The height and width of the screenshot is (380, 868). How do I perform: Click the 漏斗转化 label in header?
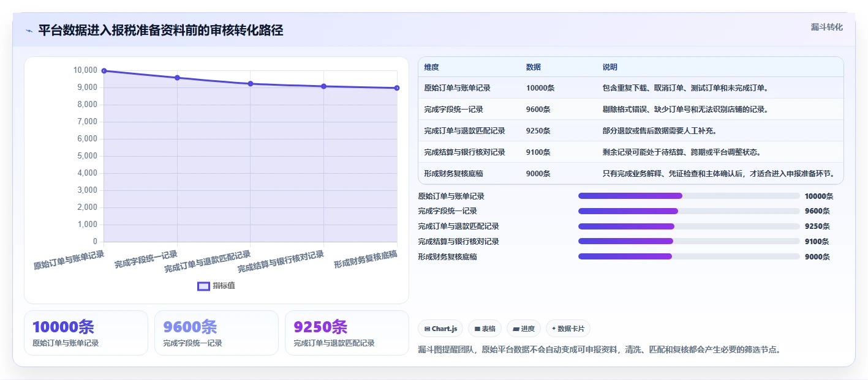826,27
